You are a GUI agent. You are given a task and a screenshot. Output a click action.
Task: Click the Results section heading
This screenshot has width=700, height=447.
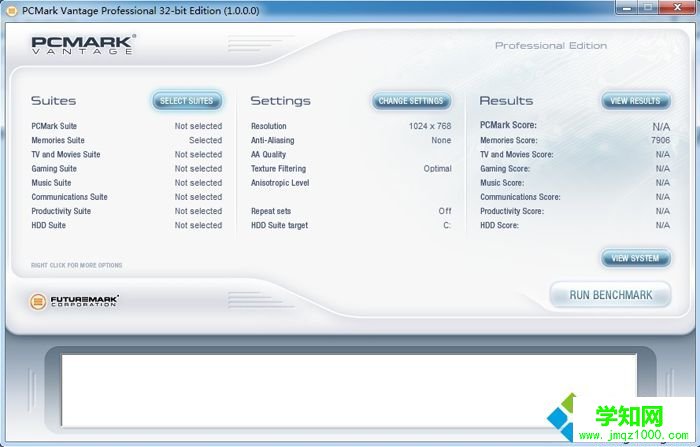[506, 101]
